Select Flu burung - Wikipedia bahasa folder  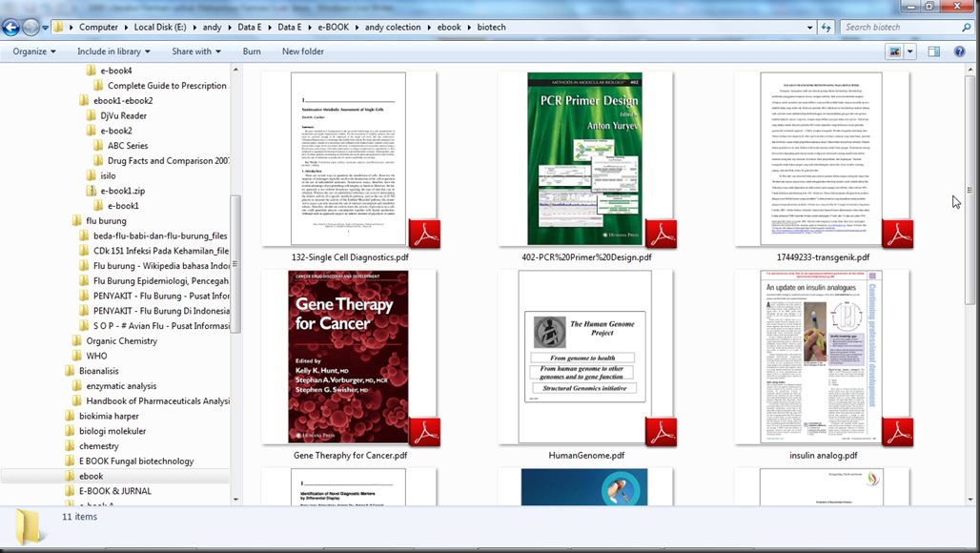click(x=161, y=266)
